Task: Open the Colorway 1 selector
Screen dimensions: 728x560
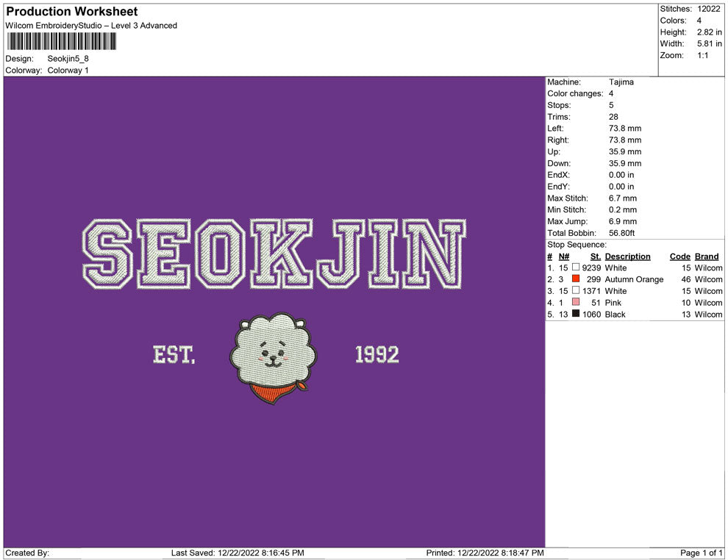Action: click(x=68, y=71)
